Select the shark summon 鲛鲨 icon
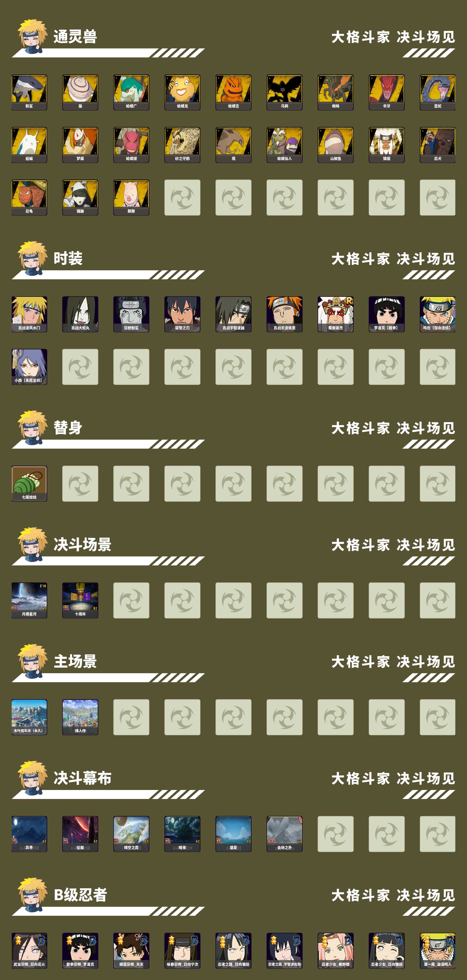The height and width of the screenshot is (980, 467). coord(29,92)
